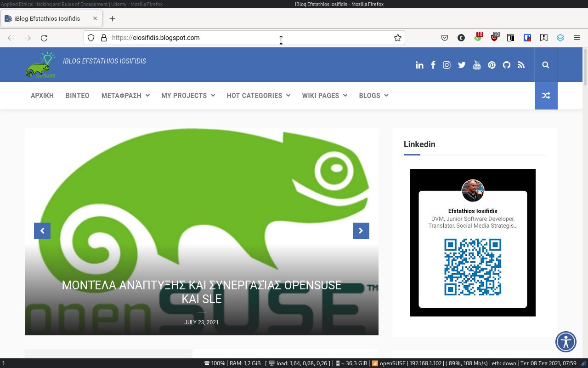Click the openSUSE chameleon blog logo
Image resolution: width=588 pixels, height=368 pixels.
click(x=40, y=65)
